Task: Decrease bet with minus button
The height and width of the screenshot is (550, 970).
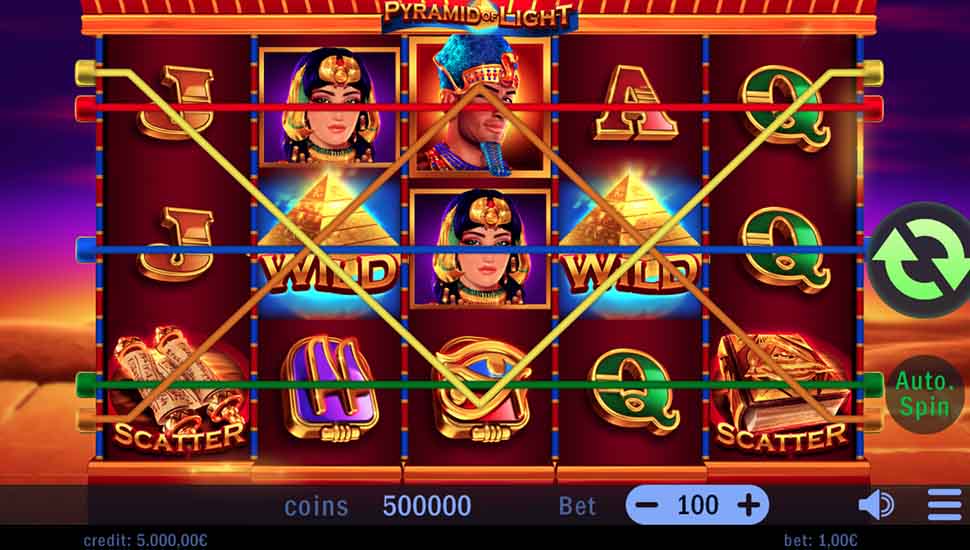Action: pyautogui.click(x=646, y=505)
